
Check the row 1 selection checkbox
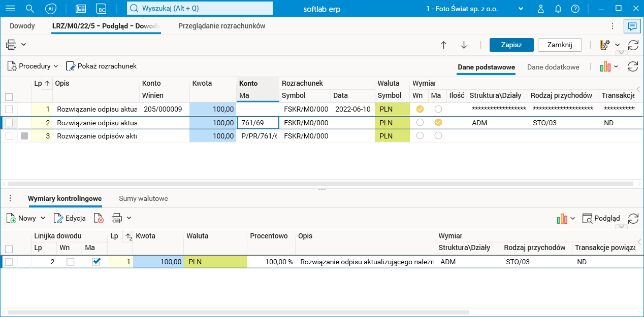click(9, 109)
